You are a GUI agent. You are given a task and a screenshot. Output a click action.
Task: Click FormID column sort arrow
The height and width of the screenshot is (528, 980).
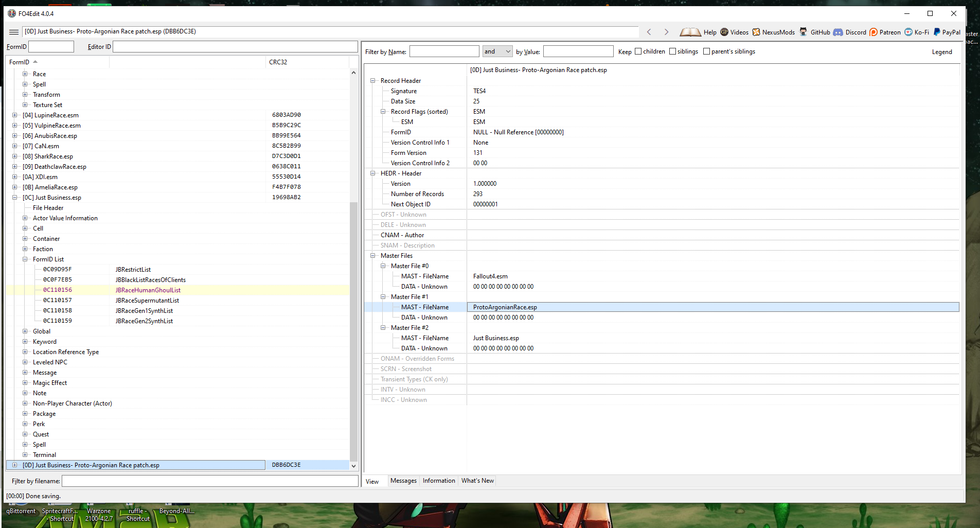pyautogui.click(x=35, y=62)
